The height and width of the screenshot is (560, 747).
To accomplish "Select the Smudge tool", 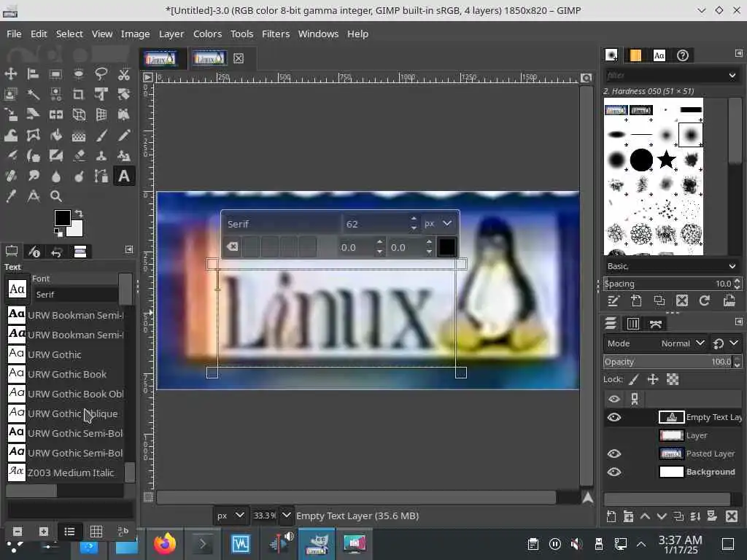I will coord(33,176).
